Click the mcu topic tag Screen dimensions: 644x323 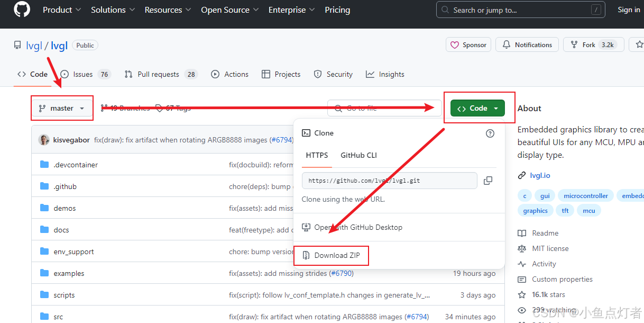[x=588, y=211]
